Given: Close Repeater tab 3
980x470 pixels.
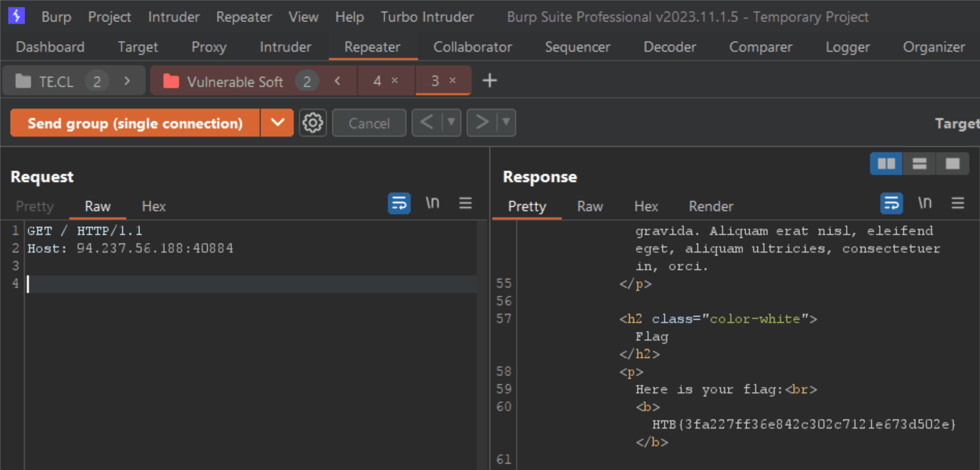Looking at the screenshot, I should tap(452, 81).
